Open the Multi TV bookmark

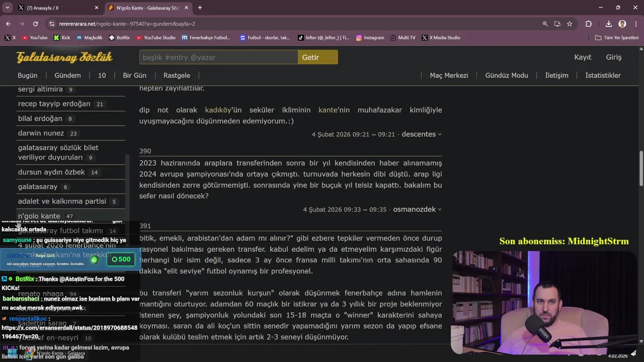coord(403,38)
